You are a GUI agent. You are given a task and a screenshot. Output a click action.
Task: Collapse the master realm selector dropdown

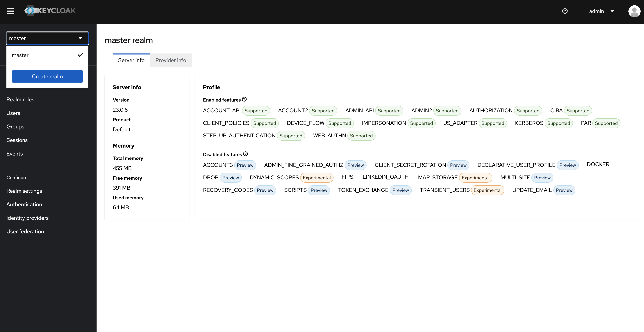(x=47, y=38)
